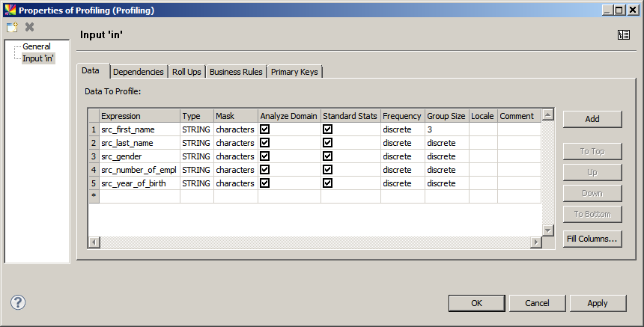
Task: Click the new item icon in top-left toolbar
Action: coord(12,27)
